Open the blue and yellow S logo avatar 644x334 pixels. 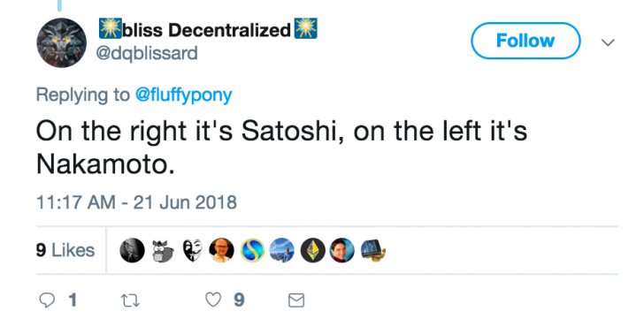coord(252,250)
